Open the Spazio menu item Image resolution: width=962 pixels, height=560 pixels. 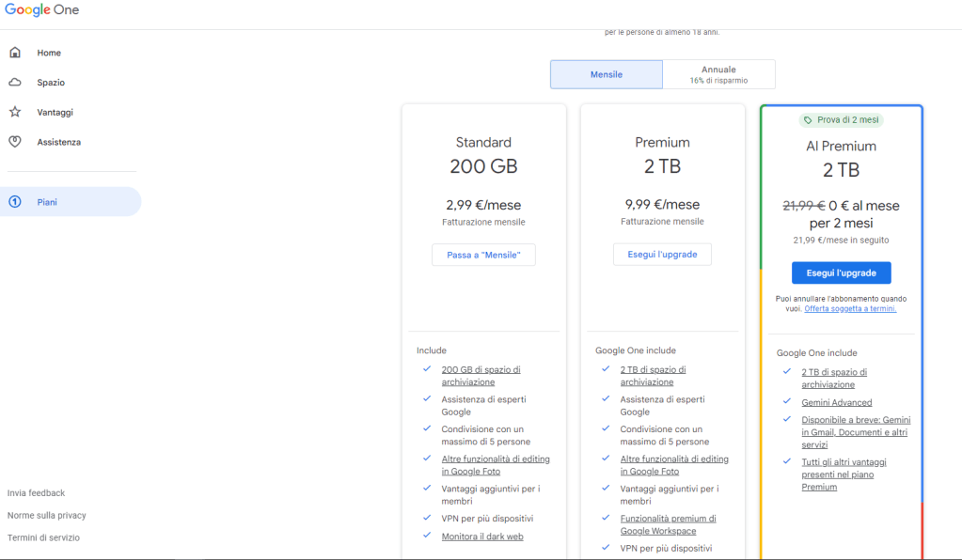pos(51,83)
